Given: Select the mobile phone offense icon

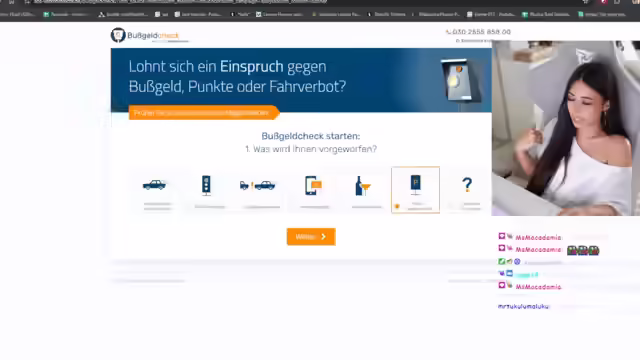Looking at the screenshot, I should [313, 186].
